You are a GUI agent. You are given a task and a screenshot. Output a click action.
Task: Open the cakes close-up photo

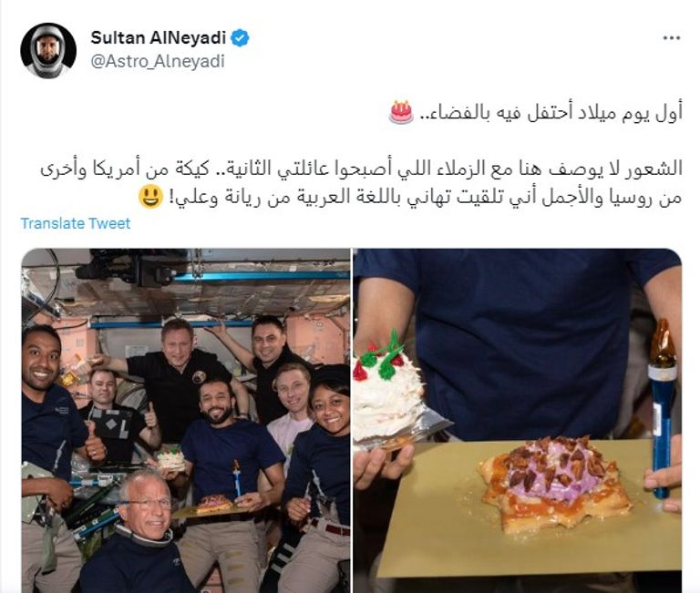(x=518, y=421)
